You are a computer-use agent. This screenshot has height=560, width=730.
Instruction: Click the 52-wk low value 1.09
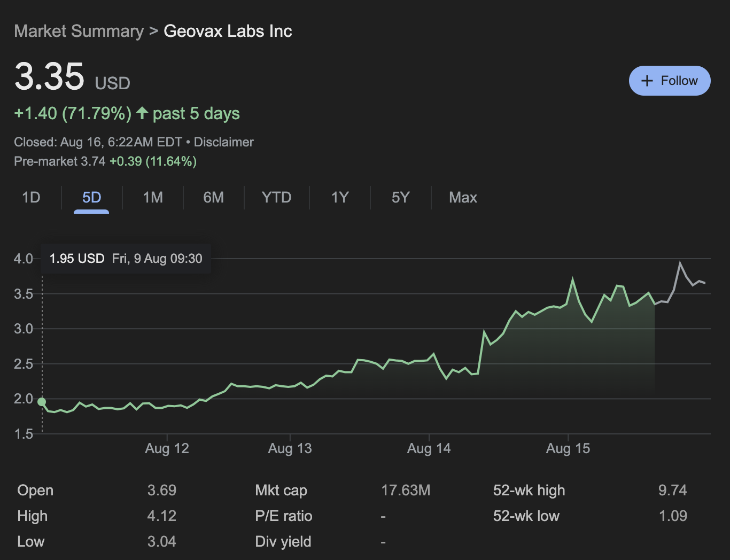(673, 516)
